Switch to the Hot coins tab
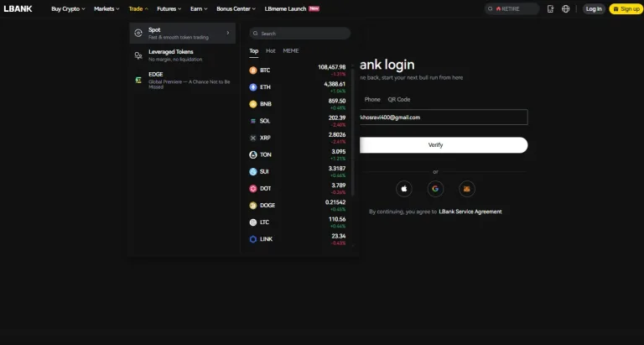This screenshot has width=644, height=345. pos(271,51)
